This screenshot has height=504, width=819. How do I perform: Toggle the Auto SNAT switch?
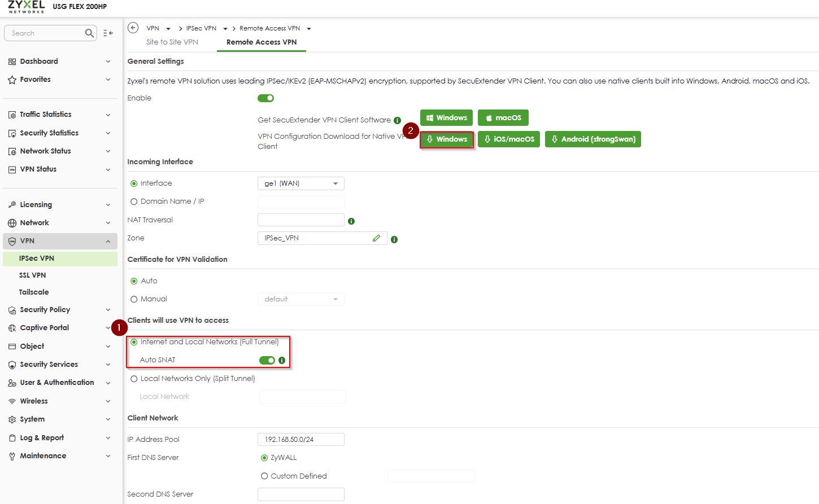[x=267, y=360]
